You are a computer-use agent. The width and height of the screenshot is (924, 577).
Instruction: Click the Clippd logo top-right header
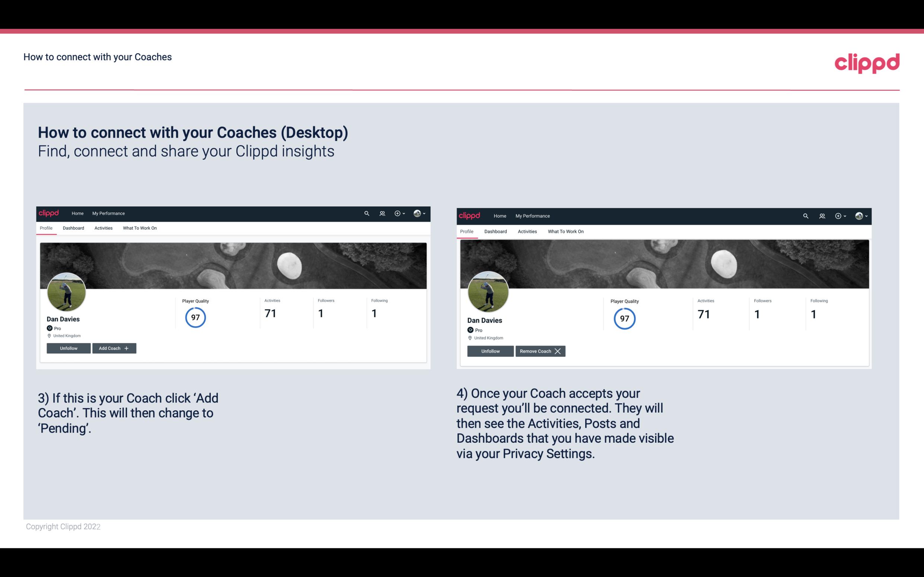[x=867, y=61]
